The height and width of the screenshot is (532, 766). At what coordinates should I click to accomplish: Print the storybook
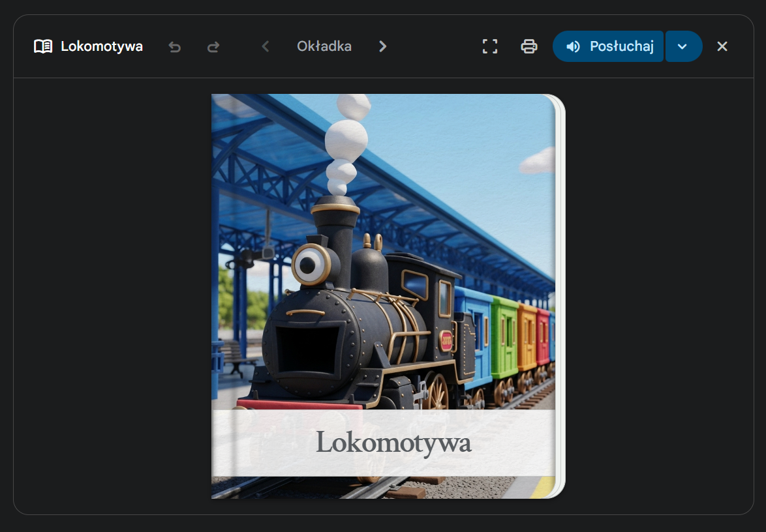pos(529,46)
